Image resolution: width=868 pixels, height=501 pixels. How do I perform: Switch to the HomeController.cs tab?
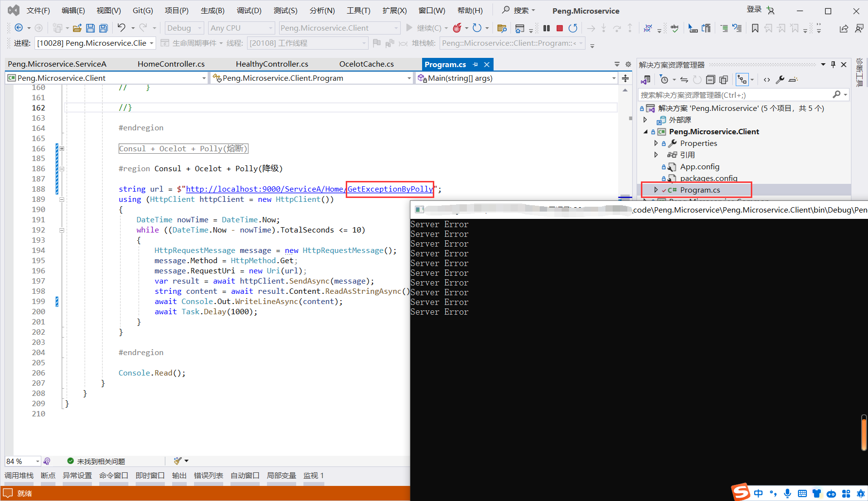coord(171,64)
